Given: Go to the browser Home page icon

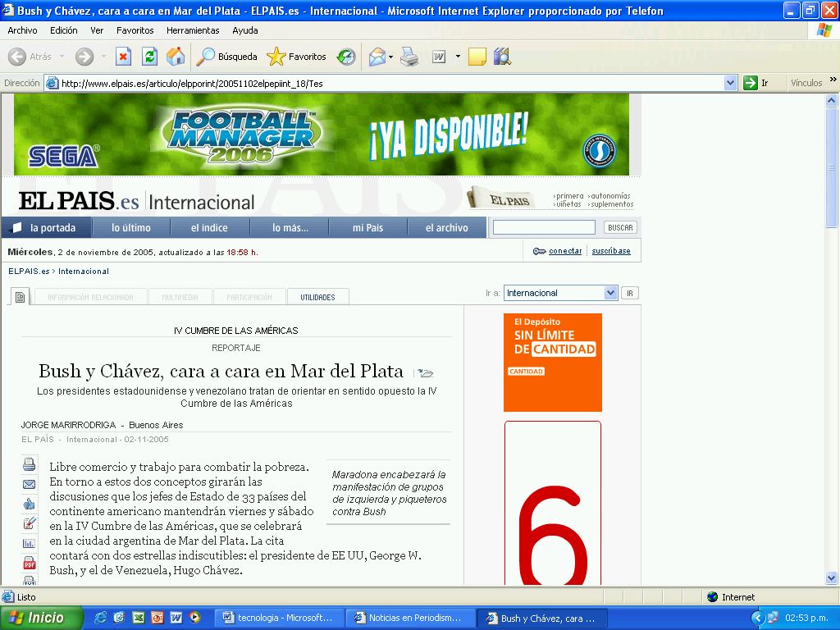Looking at the screenshot, I should tap(176, 57).
